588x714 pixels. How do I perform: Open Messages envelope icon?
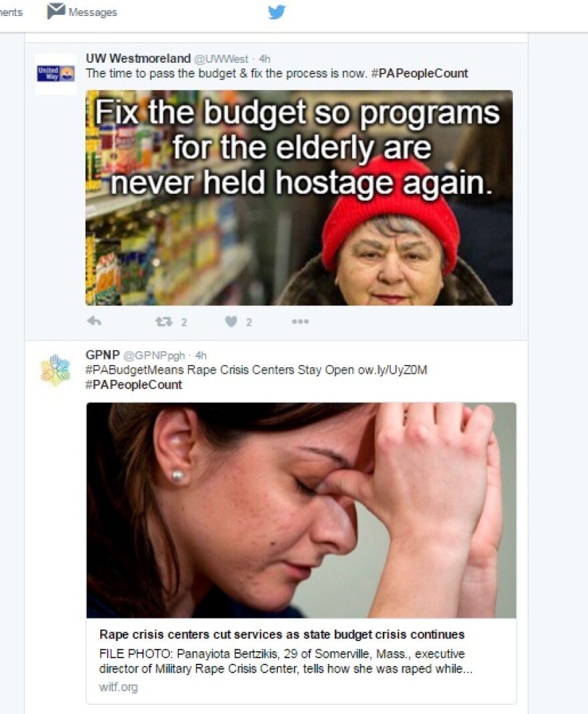(x=56, y=11)
